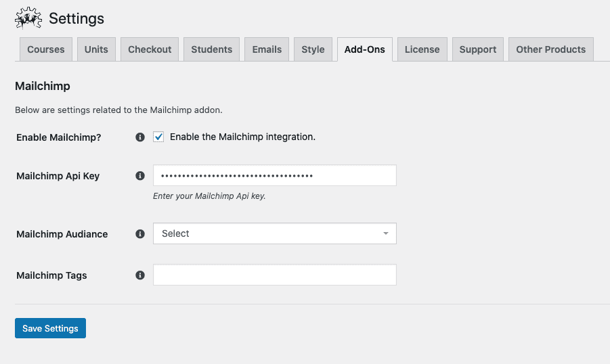Select the Students tab
Screen dimensions: 610x364
tap(211, 49)
